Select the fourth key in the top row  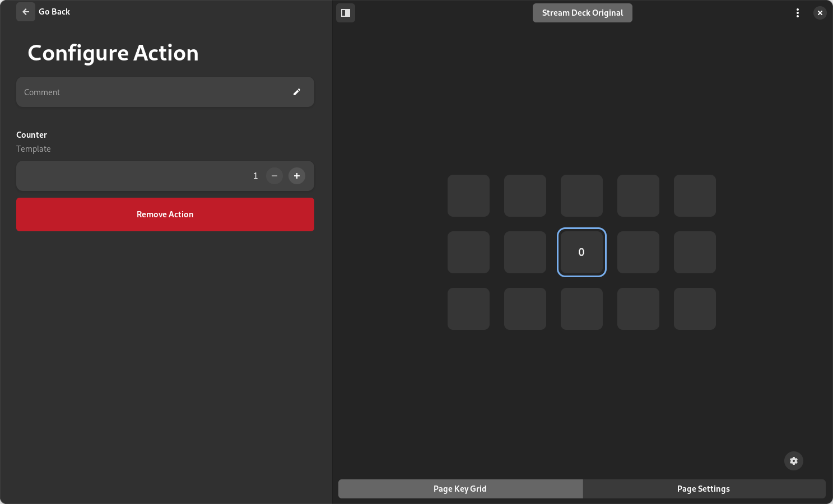(x=638, y=195)
